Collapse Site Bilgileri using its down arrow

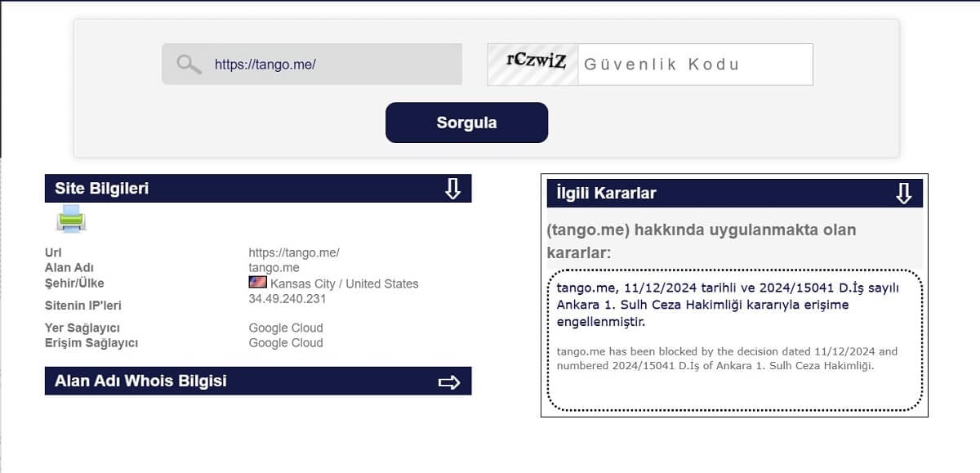tap(452, 189)
